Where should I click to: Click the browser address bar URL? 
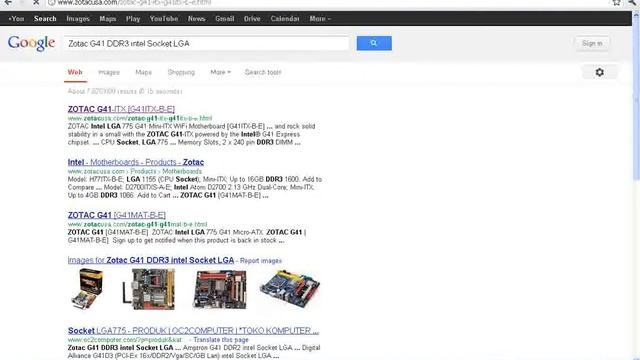pyautogui.click(x=134, y=2)
